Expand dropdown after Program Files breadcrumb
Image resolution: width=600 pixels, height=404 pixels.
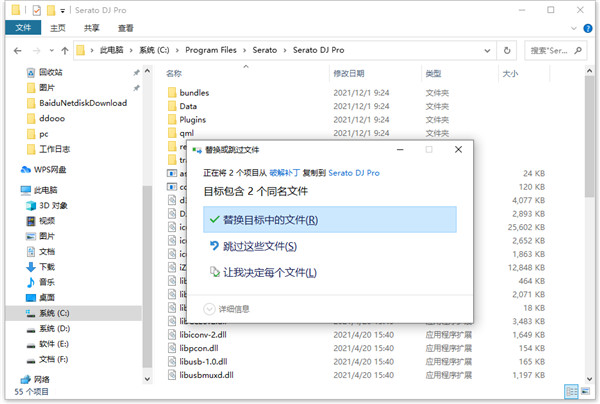pyautogui.click(x=245, y=50)
